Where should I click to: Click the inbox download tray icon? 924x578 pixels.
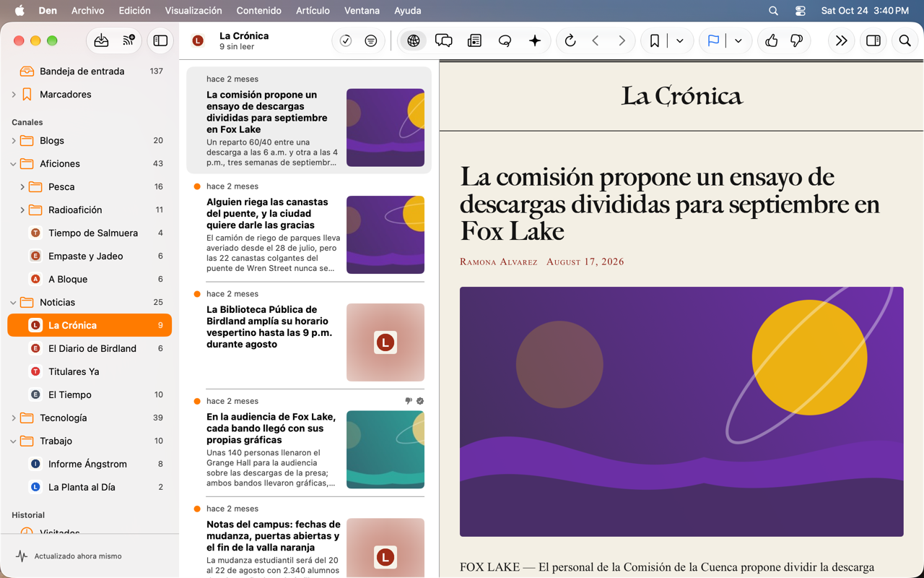click(102, 41)
